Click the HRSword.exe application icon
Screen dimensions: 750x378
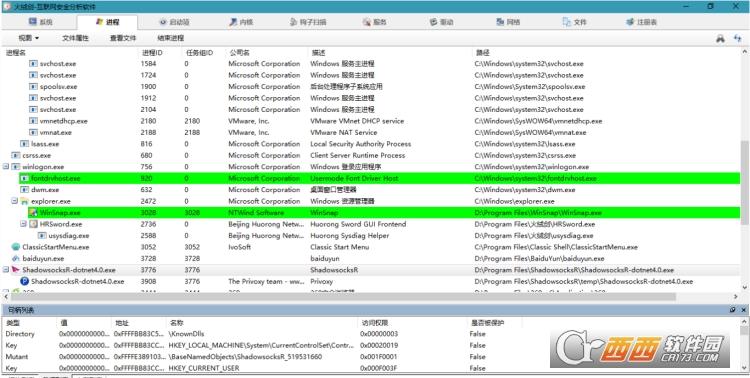pyautogui.click(x=33, y=224)
